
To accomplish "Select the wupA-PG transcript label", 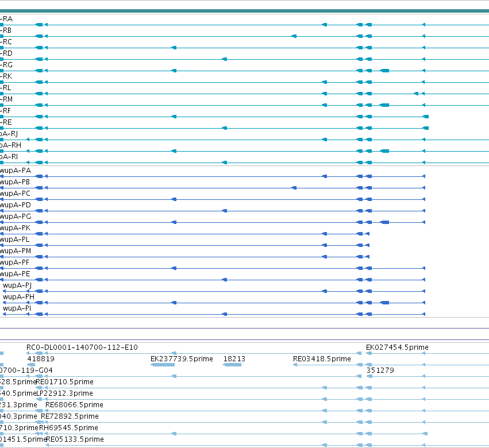I will (x=16, y=217).
